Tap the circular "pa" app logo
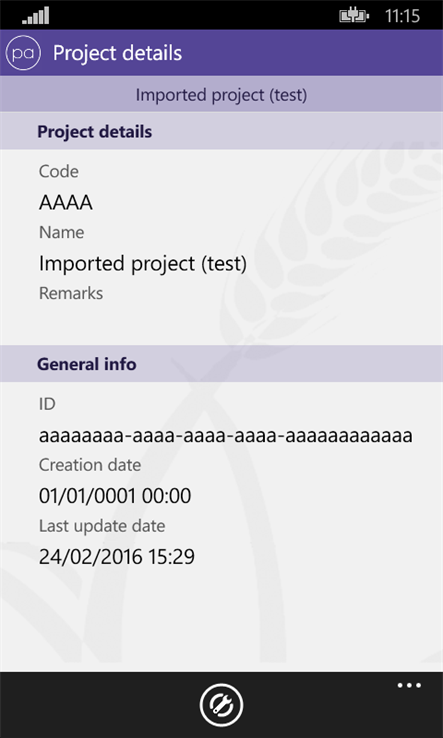Viewport: 443px width, 738px height. [x=23, y=53]
